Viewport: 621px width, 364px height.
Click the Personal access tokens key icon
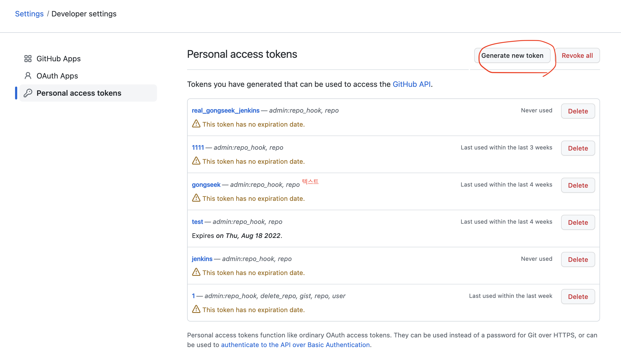[x=28, y=93]
